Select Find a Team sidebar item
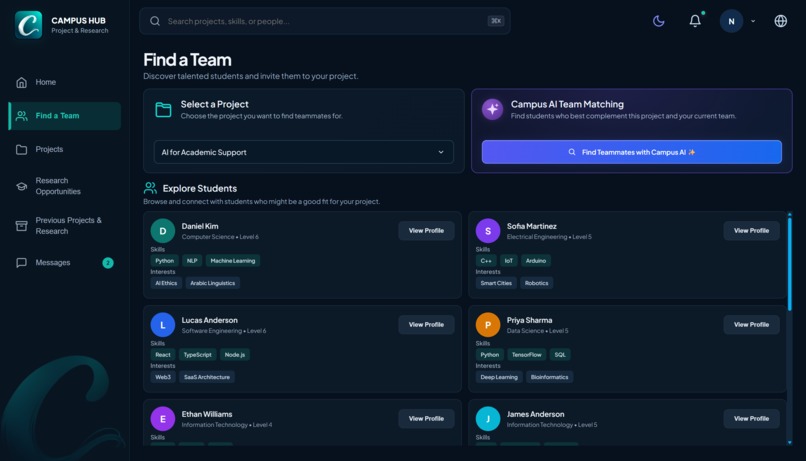 click(x=65, y=116)
